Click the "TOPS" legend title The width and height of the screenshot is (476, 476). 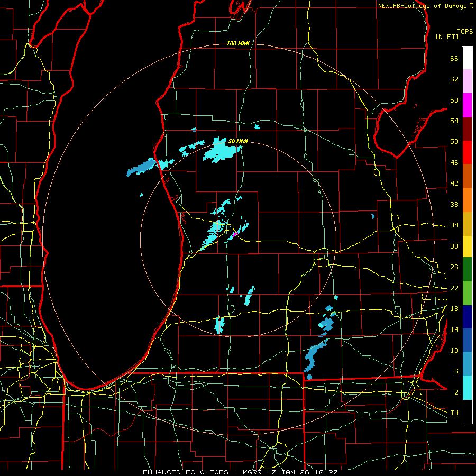tap(465, 31)
